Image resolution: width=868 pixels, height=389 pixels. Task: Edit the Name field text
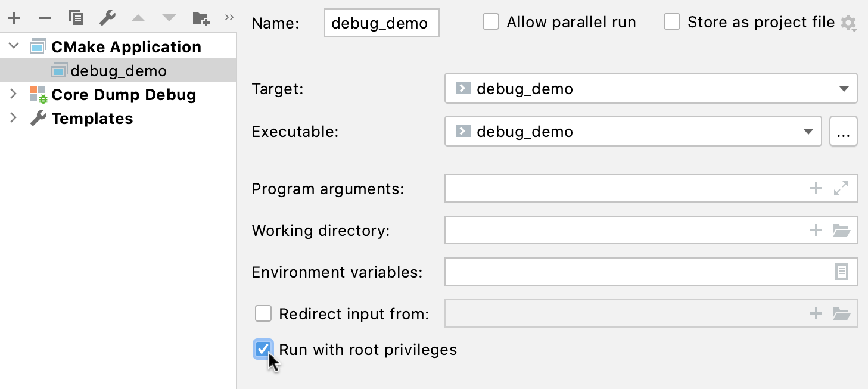[x=381, y=23]
